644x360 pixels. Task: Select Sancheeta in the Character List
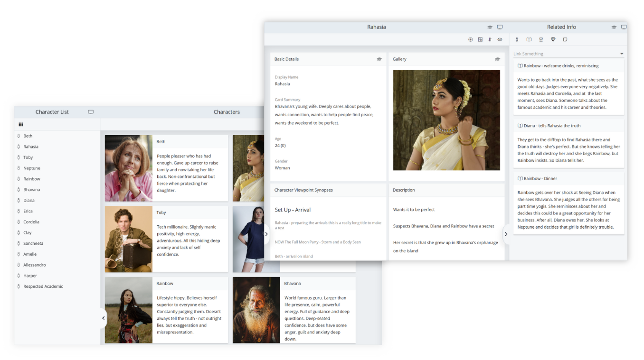tap(33, 243)
